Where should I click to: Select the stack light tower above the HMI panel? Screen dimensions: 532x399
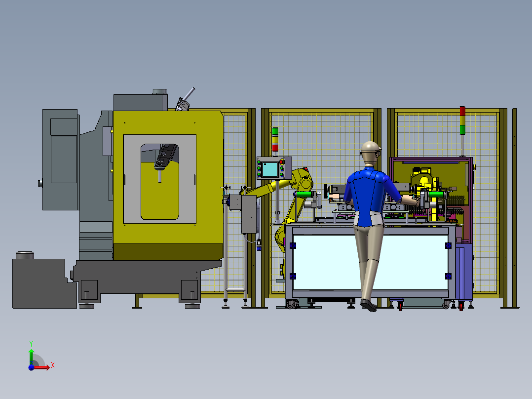[x=275, y=140]
